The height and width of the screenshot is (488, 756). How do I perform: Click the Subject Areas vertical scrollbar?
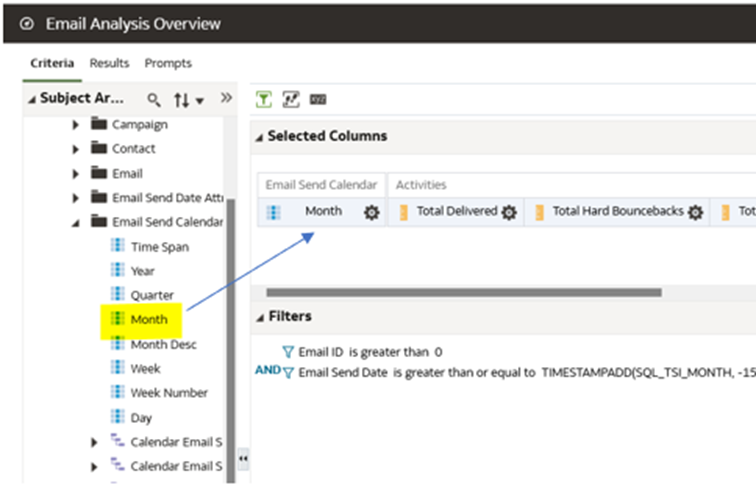231,340
